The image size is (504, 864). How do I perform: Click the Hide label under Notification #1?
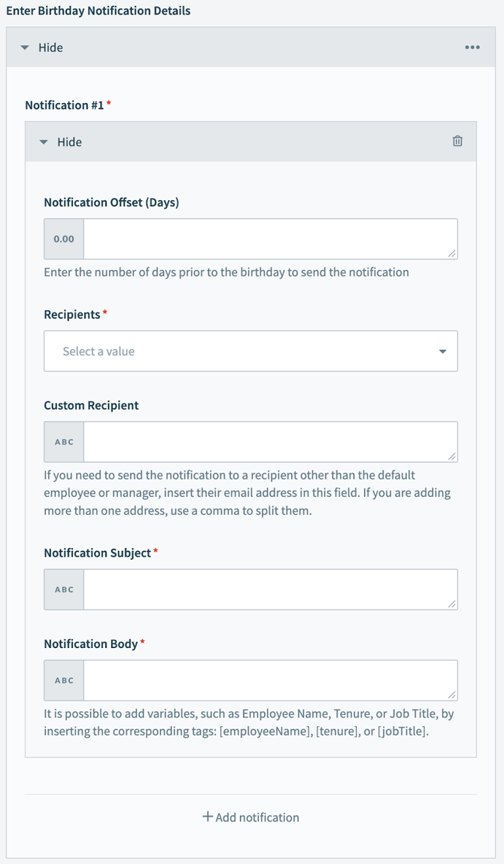(69, 142)
